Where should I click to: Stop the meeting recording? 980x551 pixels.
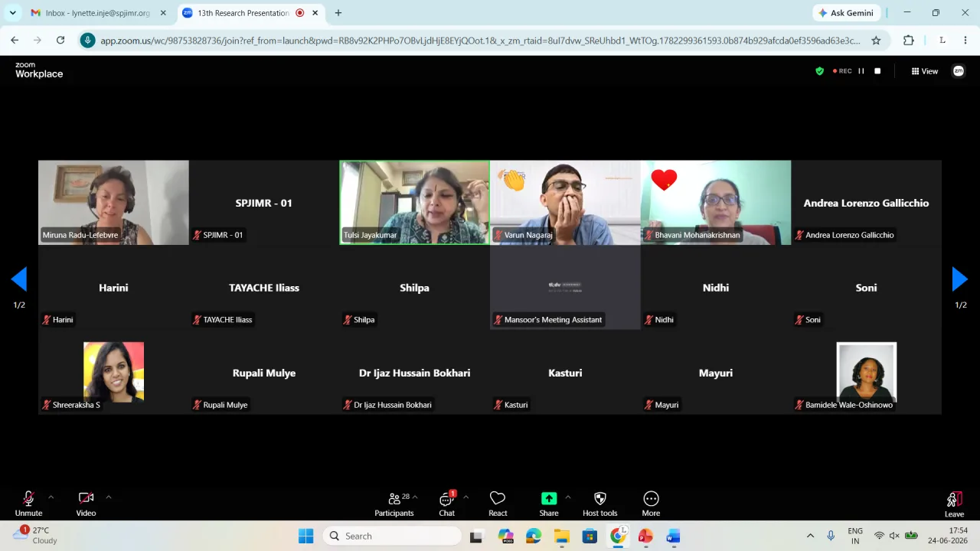[x=877, y=71]
